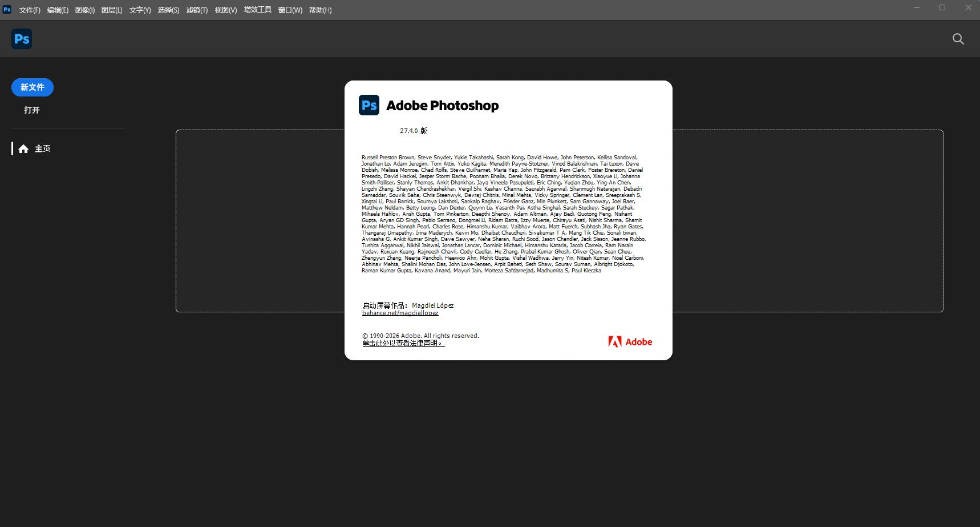Open the 图像(I) menu
Screen dimensions: 980x527
pyautogui.click(x=85, y=10)
